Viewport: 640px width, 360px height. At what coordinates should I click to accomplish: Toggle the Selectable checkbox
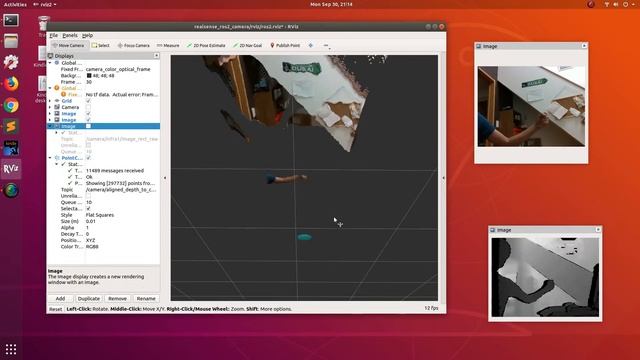pos(88,209)
